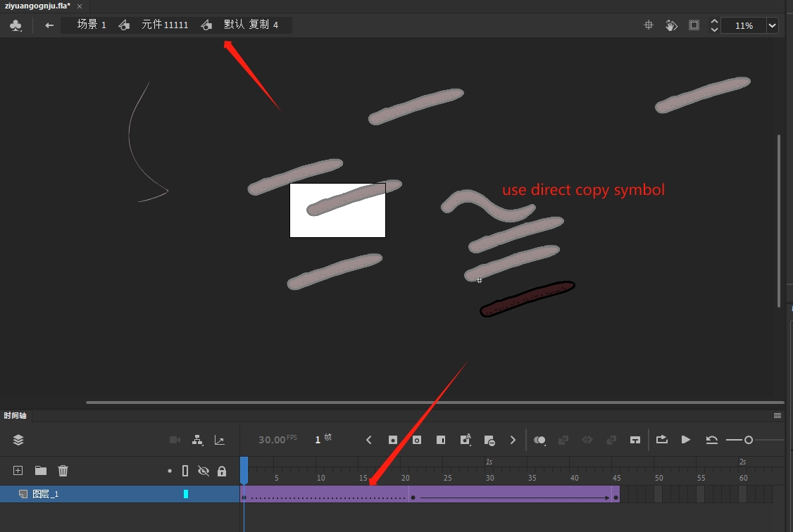The image size is (793, 532).
Task: Expand the timeline panel options menu
Action: click(x=777, y=415)
